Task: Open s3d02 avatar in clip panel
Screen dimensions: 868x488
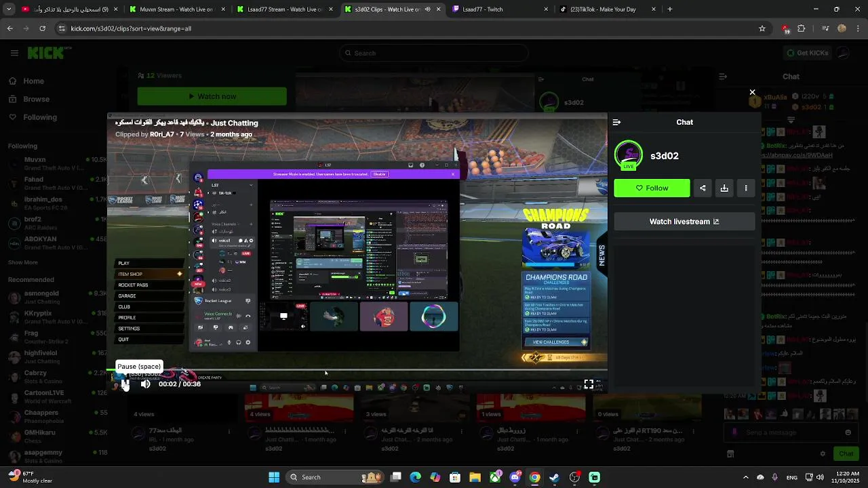Action: (629, 155)
